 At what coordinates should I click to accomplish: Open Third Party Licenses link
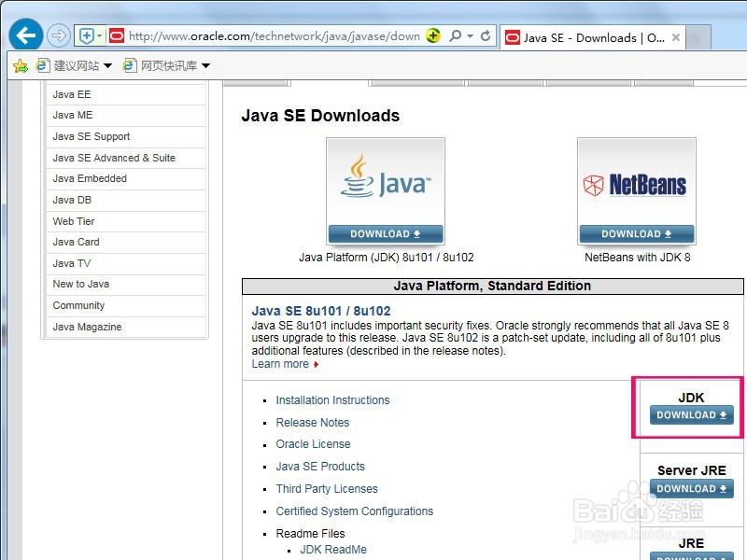(327, 489)
